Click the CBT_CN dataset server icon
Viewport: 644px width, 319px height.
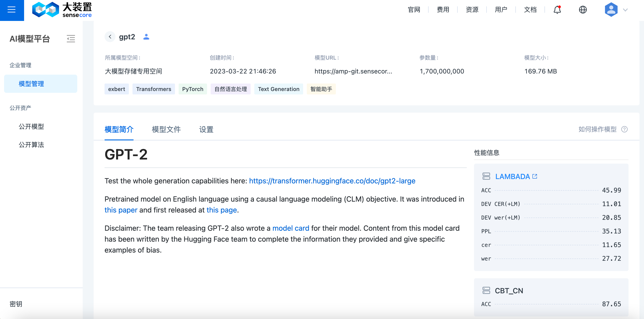tap(486, 291)
